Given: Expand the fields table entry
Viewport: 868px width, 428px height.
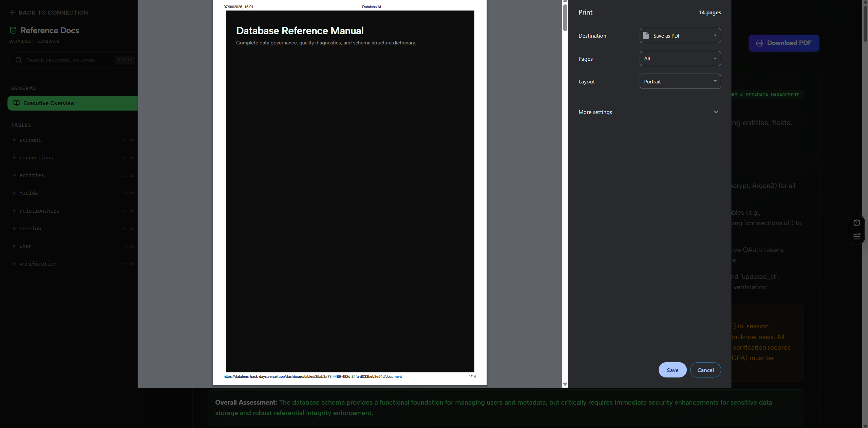Looking at the screenshot, I should (73, 193).
